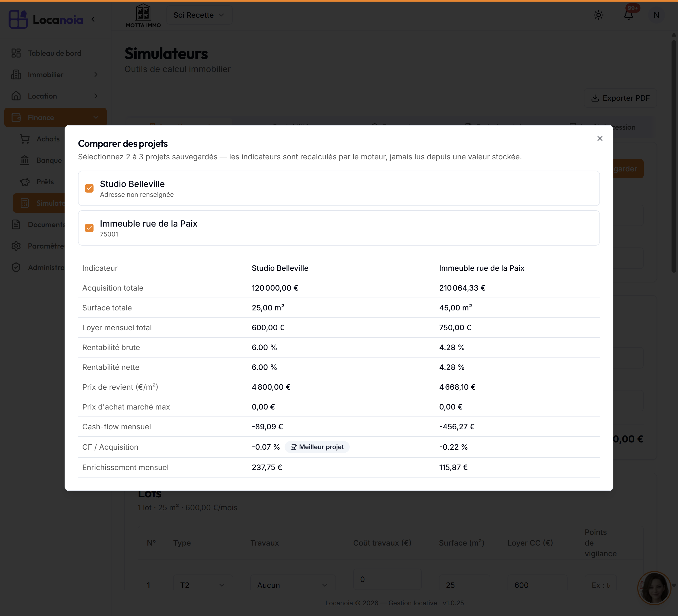Open the assistant avatar chat bubble

coord(654,588)
